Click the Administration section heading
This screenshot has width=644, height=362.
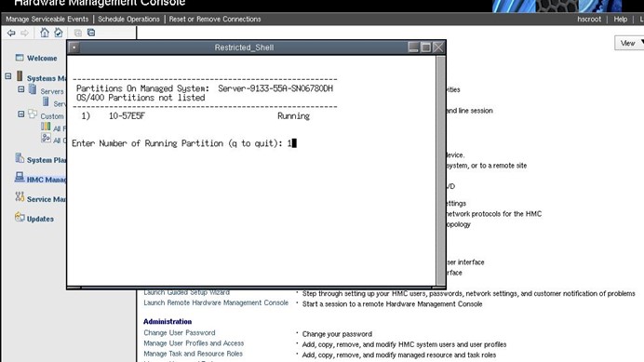coord(168,322)
